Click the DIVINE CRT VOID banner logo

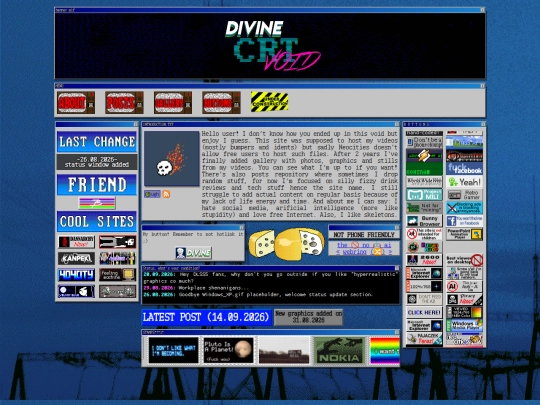[x=272, y=45]
